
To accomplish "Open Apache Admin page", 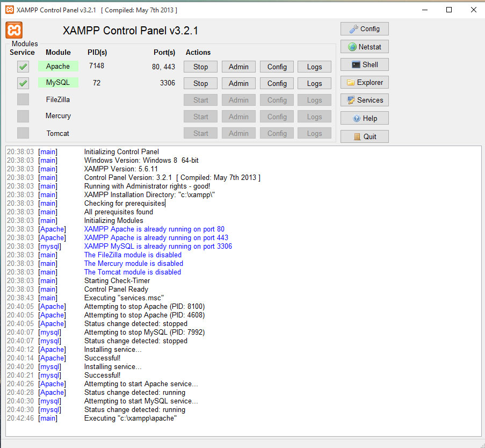I will (x=238, y=67).
